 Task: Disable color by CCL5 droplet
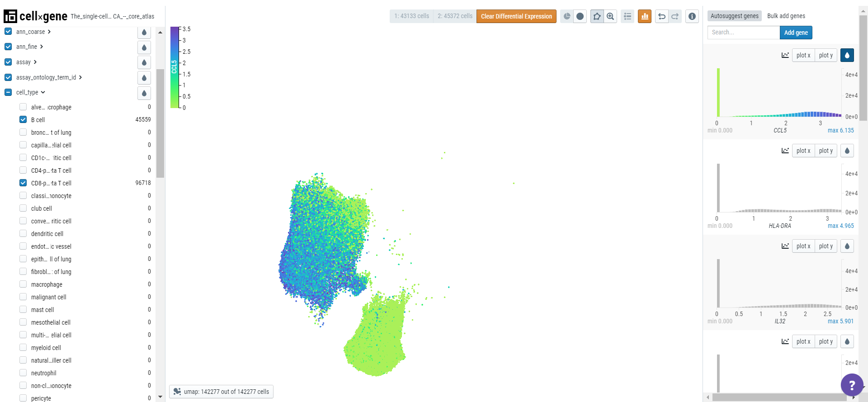847,55
